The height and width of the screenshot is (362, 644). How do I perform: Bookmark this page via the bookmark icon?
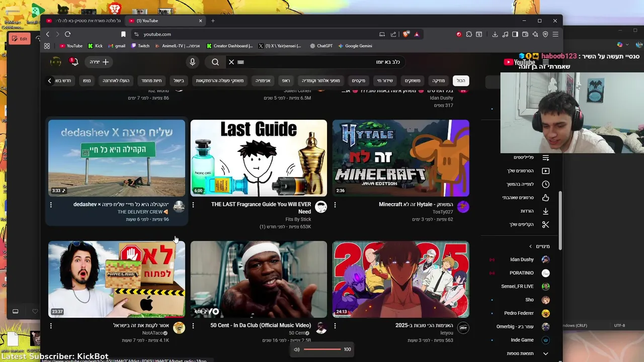tap(123, 34)
